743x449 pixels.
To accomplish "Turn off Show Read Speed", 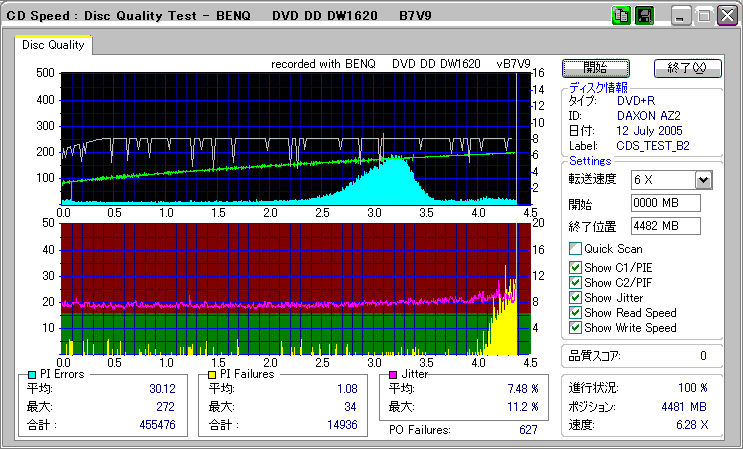I will tap(575, 312).
